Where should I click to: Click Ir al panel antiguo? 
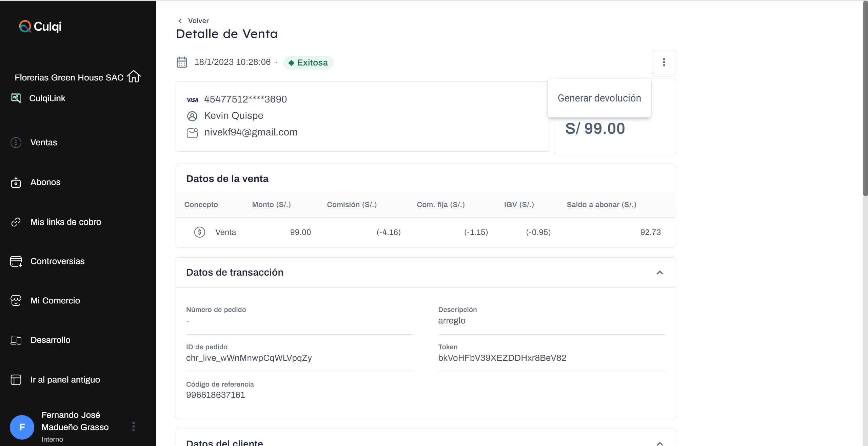[x=65, y=380]
